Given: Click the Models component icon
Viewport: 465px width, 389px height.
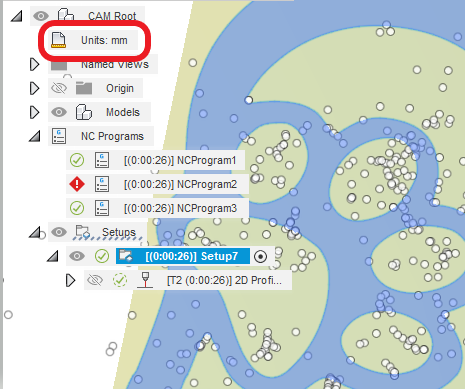Looking at the screenshot, I should pyautogui.click(x=84, y=112).
